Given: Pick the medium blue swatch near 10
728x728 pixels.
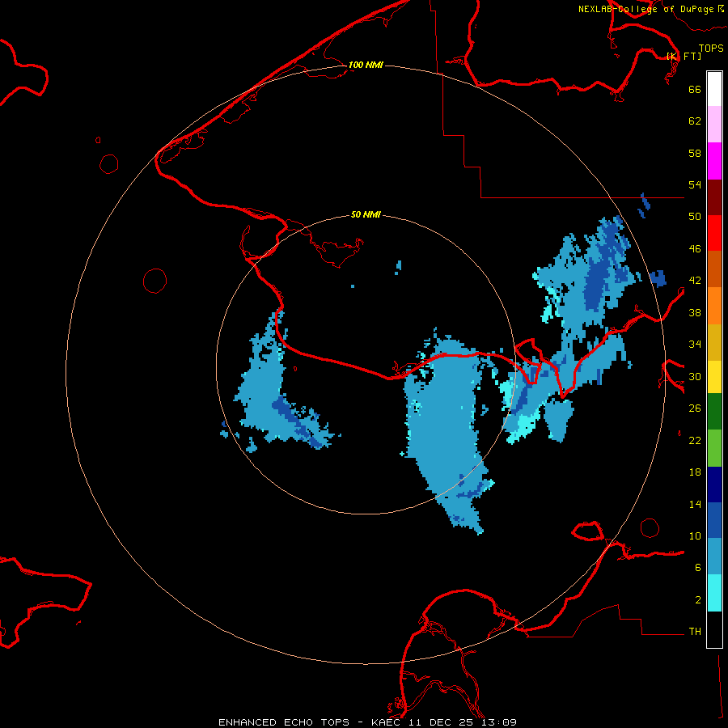Looking at the screenshot, I should click(714, 520).
